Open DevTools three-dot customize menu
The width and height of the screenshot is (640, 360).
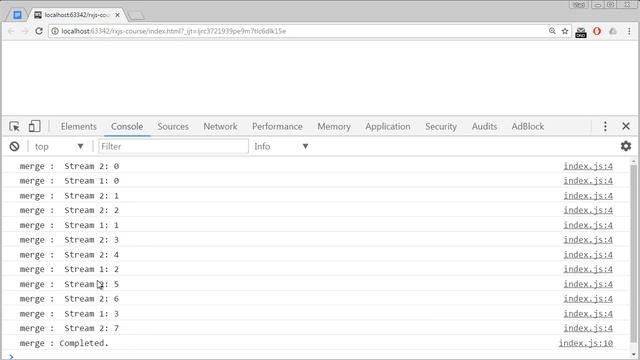click(605, 127)
